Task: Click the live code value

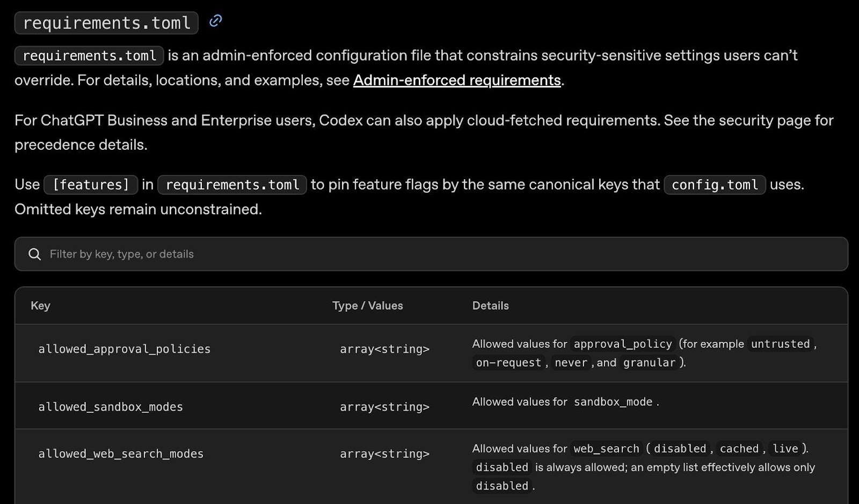Action: click(x=785, y=448)
